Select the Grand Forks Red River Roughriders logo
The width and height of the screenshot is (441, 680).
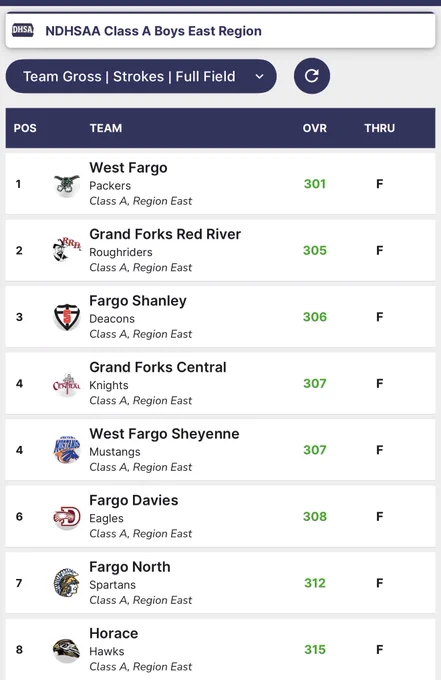pyautogui.click(x=67, y=250)
